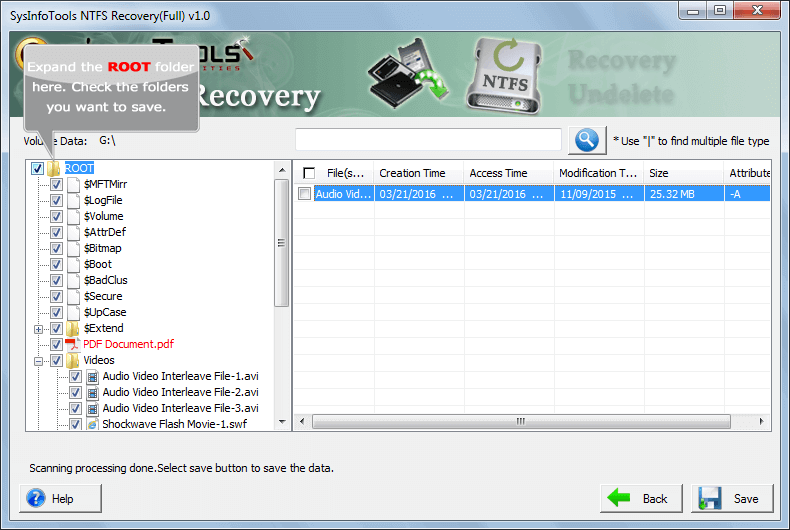This screenshot has height=530, width=790.
Task: Select the $BadClus tree item
Action: tap(106, 280)
